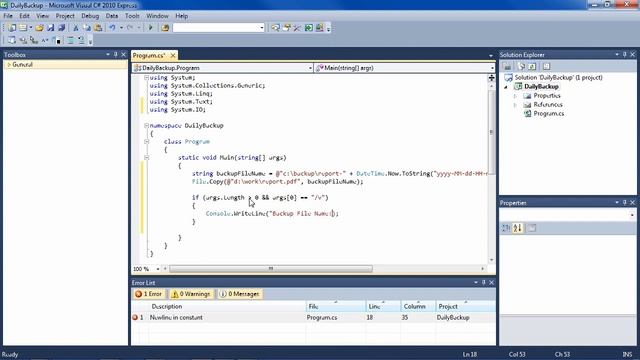Click the editor horizontal scrollbar thumb

point(271,269)
